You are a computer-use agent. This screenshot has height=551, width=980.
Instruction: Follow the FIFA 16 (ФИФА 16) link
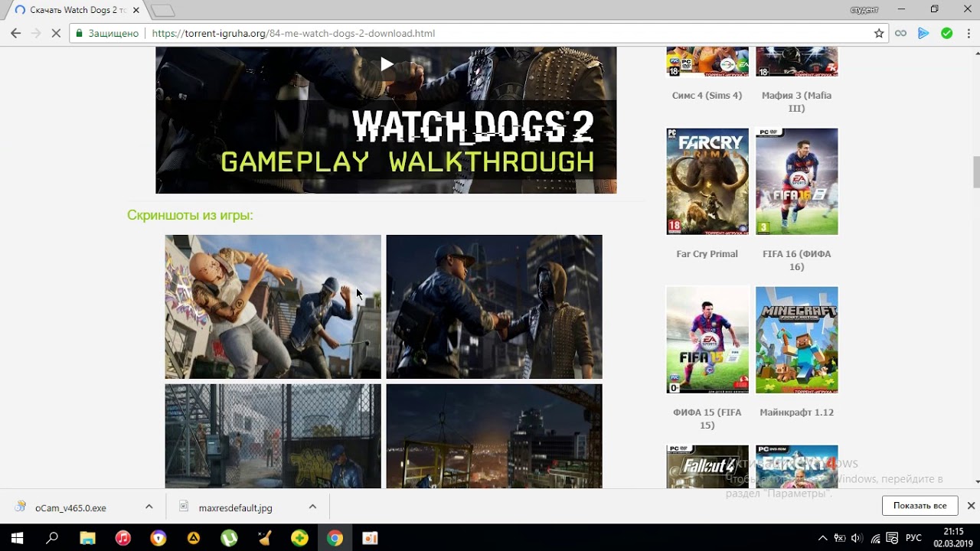796,260
